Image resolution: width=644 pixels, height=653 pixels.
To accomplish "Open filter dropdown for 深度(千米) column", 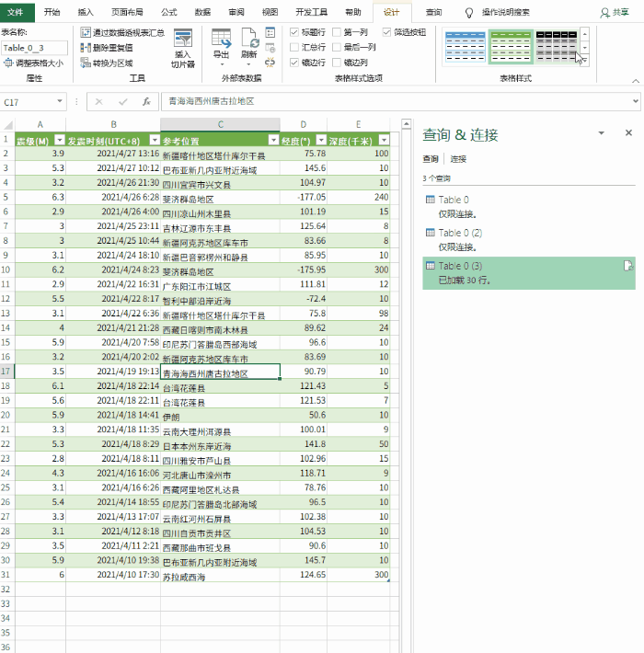I will [x=384, y=140].
